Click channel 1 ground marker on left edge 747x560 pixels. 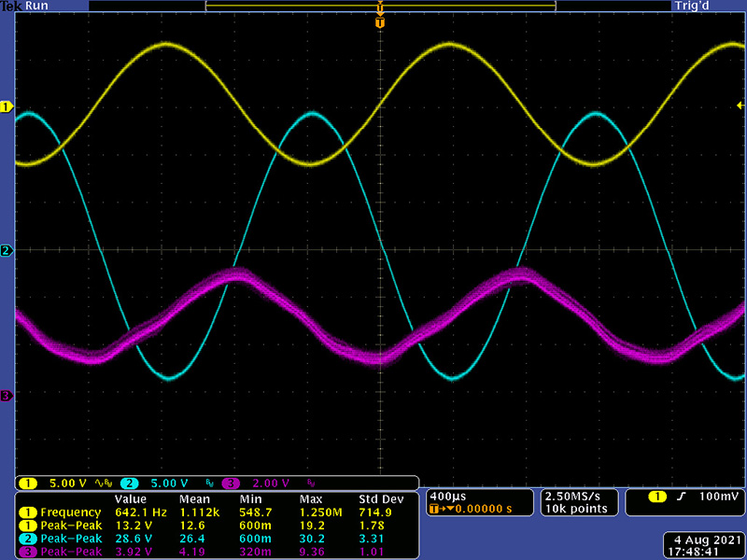pos(6,108)
